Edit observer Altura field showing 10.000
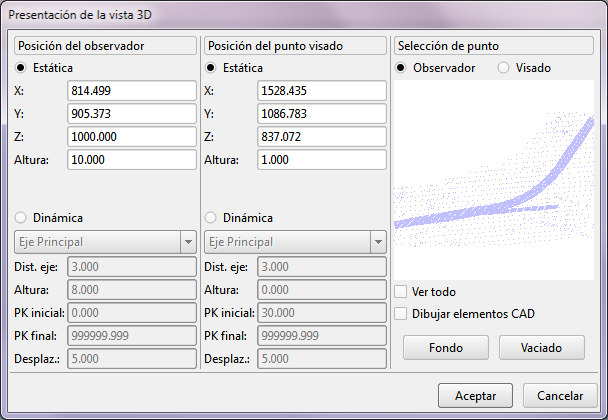608x420 pixels. [131, 160]
